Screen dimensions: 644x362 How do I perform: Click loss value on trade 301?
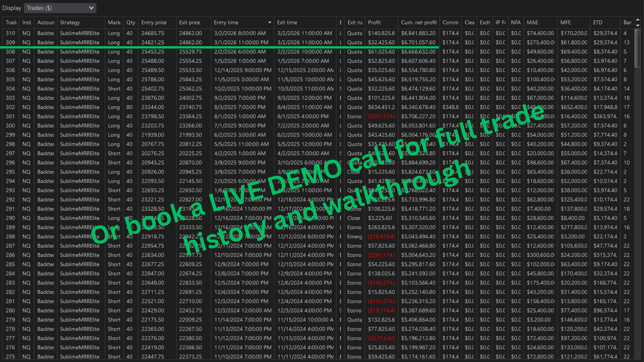pyautogui.click(x=381, y=116)
